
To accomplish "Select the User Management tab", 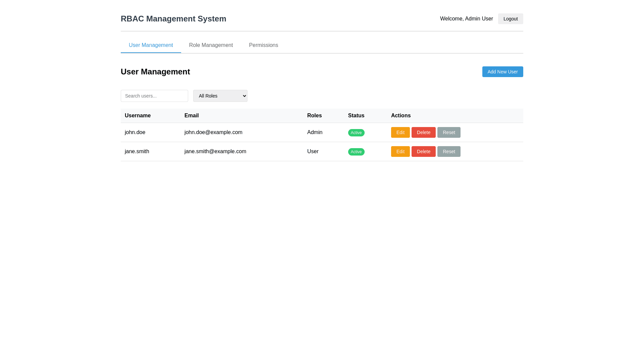I will click(151, 45).
